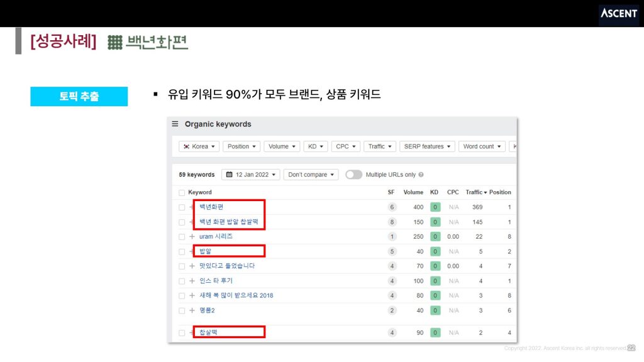Click the Ascent logo in the top corner

tap(618, 14)
